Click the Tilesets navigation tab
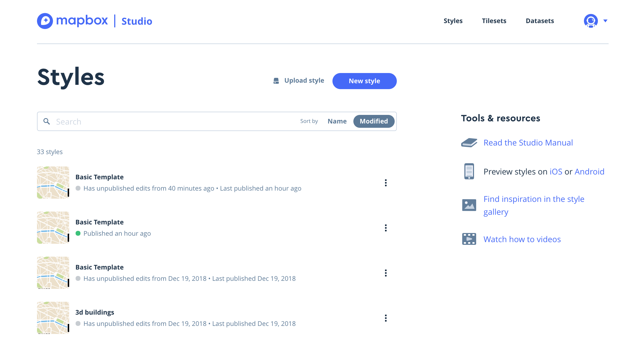644x342 pixels. (494, 20)
